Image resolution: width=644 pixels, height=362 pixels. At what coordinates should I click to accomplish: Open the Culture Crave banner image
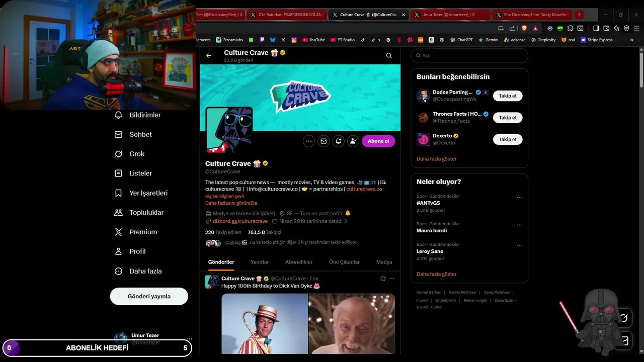tap(300, 98)
